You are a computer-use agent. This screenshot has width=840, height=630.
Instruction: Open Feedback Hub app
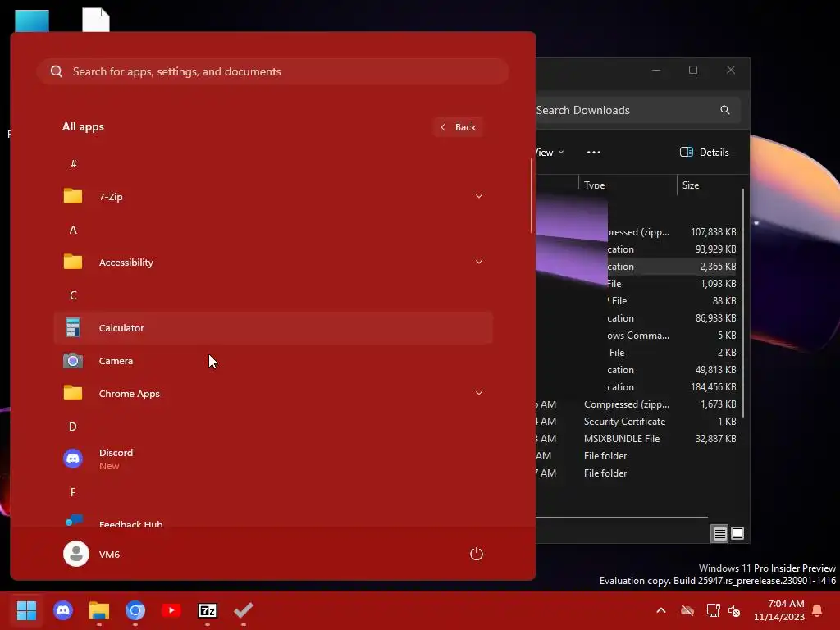coord(273,521)
